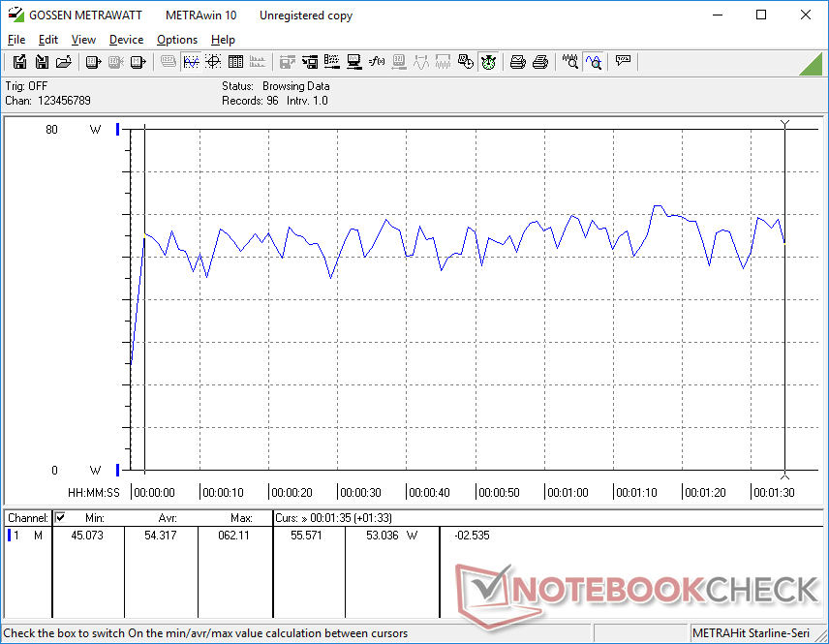Open the View menu
Screen dimensions: 829x644
[83, 40]
